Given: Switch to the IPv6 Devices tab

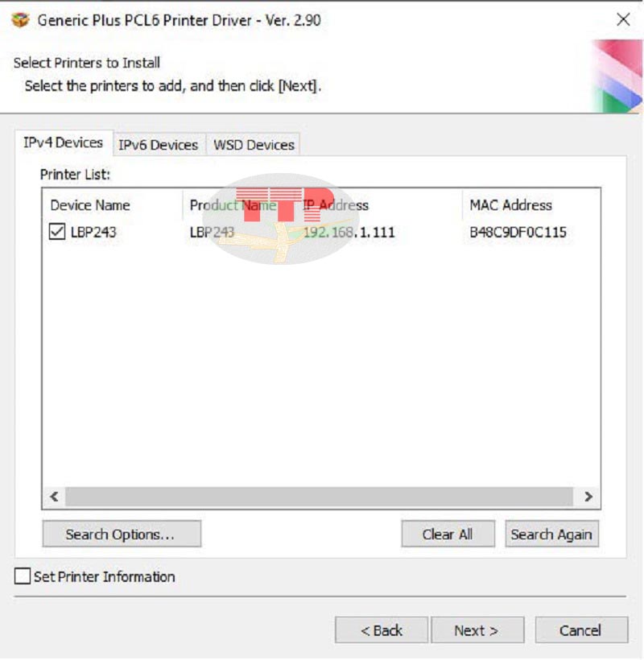Looking at the screenshot, I should [159, 145].
